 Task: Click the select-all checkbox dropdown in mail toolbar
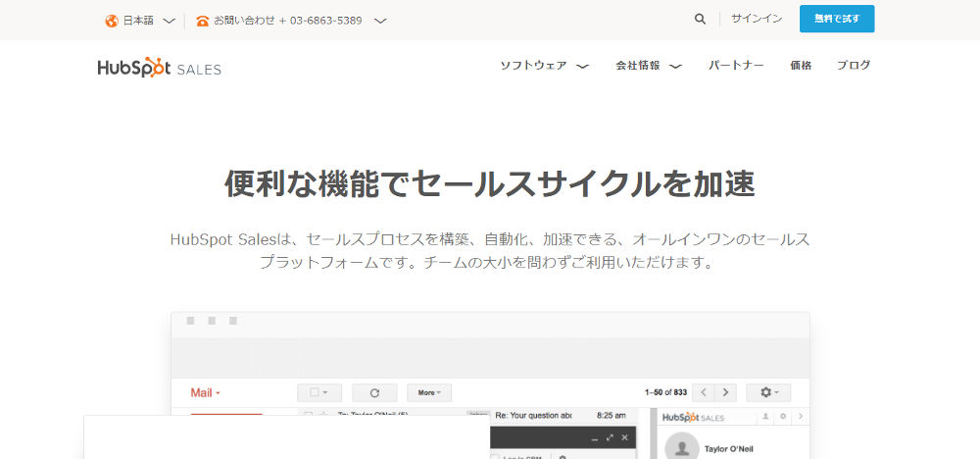[x=320, y=392]
